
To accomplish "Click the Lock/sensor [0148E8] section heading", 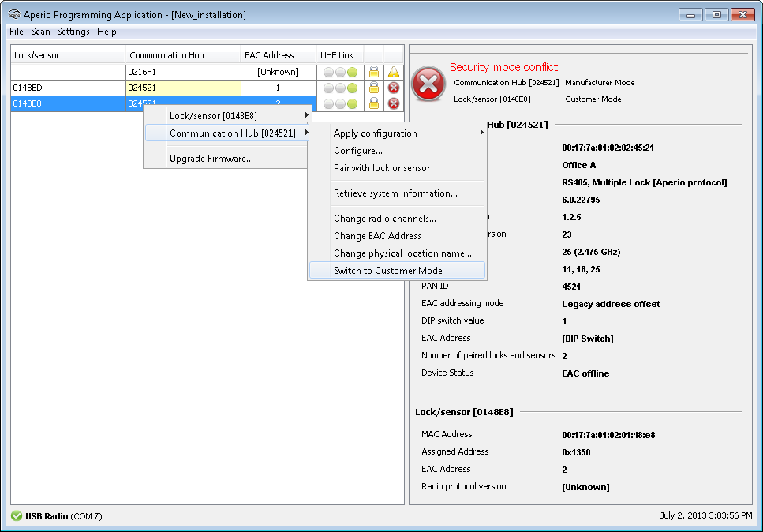I will 464,412.
